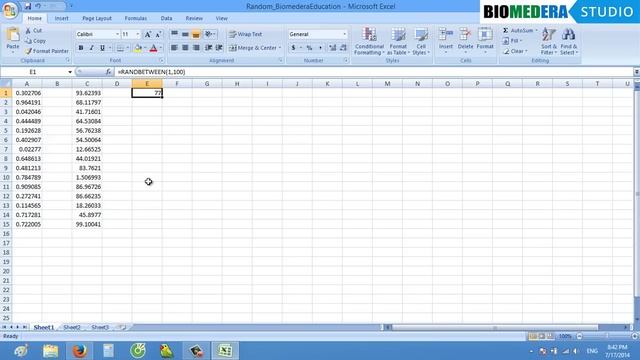Open the Name Box dropdown arrow
This screenshot has width=640, height=360.
(70, 72)
